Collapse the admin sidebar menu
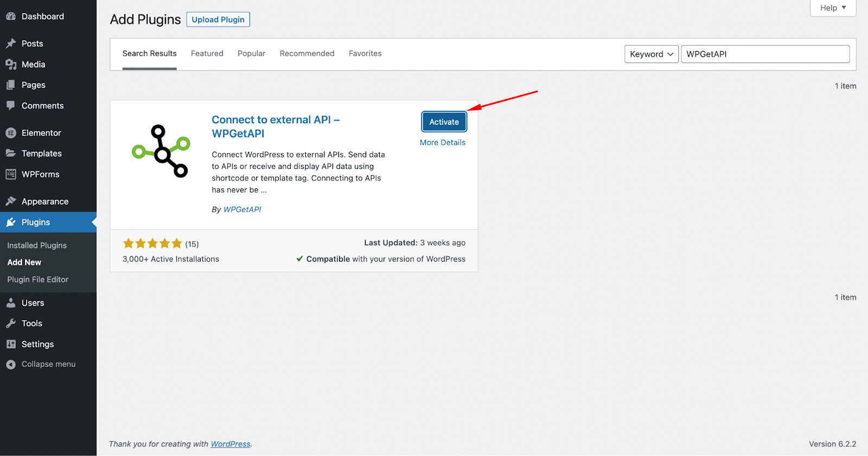This screenshot has width=868, height=456. (x=48, y=364)
